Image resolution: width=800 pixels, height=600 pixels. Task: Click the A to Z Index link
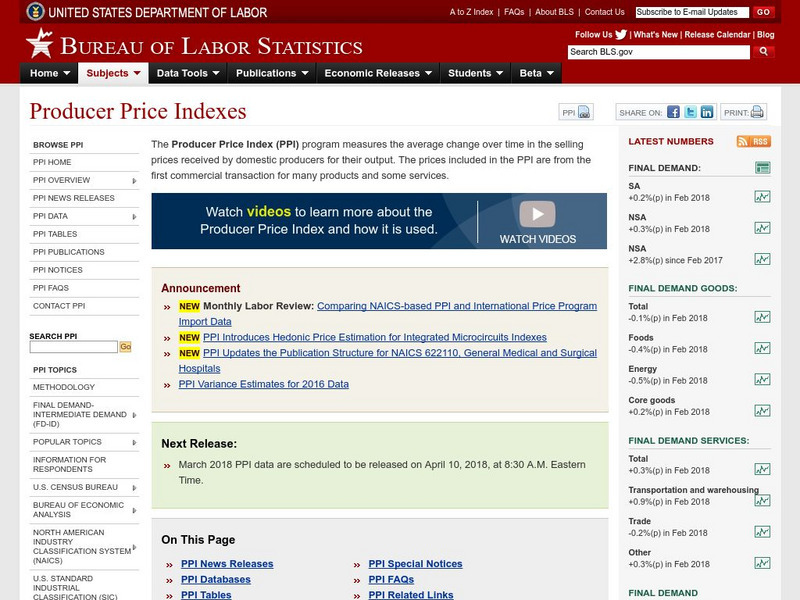click(471, 12)
